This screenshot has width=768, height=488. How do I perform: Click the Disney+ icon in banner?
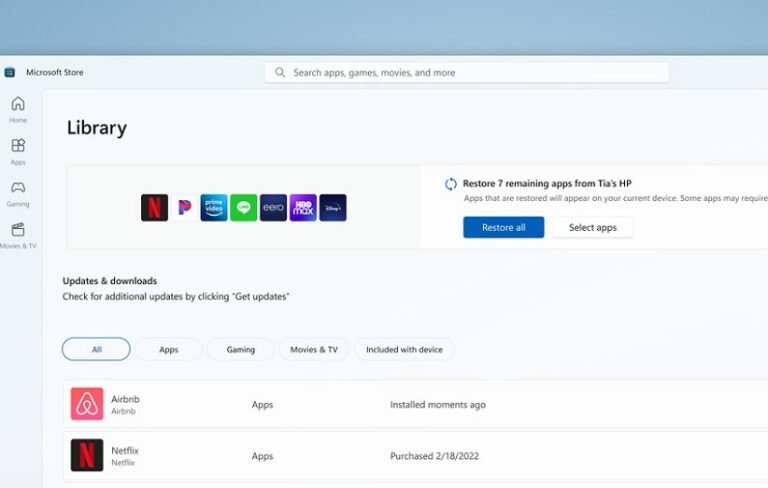[x=333, y=208]
